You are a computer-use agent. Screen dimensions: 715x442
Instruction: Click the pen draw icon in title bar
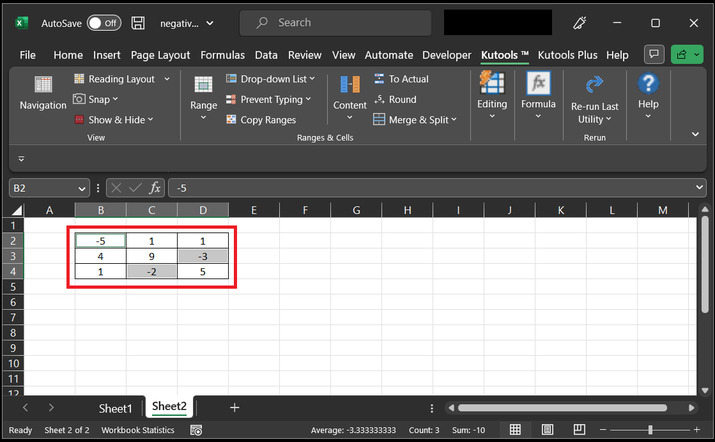click(x=580, y=23)
